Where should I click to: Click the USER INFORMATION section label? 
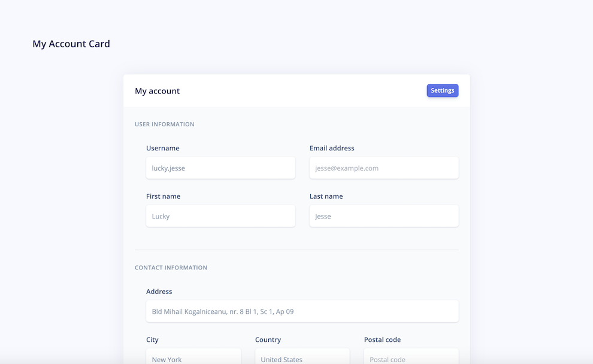[x=165, y=124]
